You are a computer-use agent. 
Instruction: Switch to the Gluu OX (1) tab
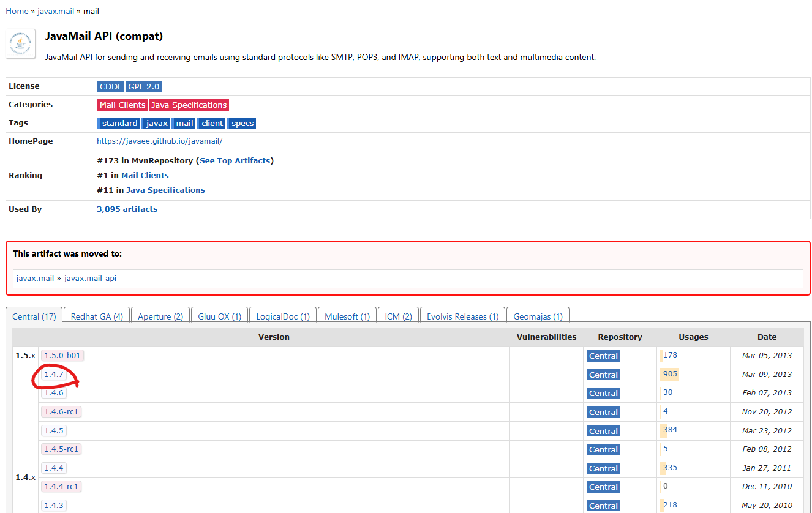pyautogui.click(x=220, y=316)
